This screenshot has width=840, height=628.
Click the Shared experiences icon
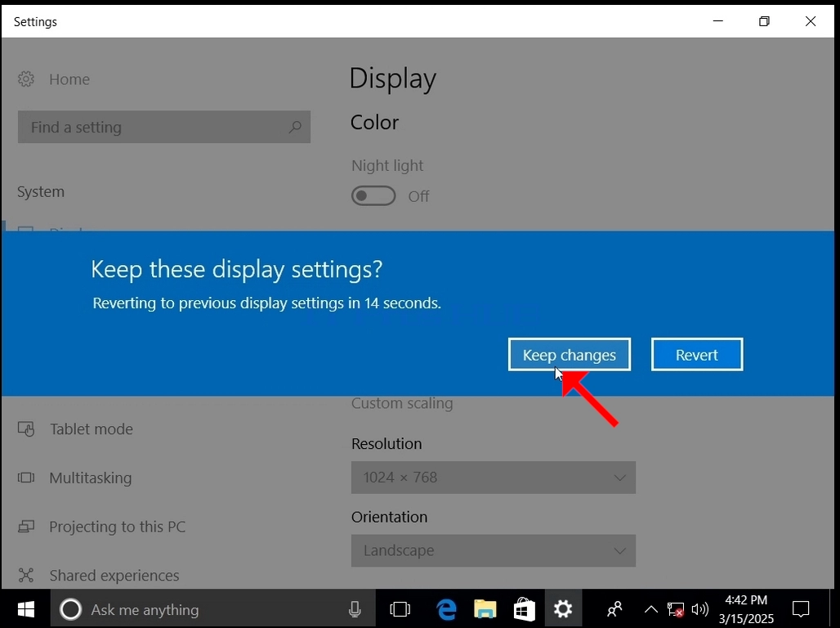(x=25, y=576)
